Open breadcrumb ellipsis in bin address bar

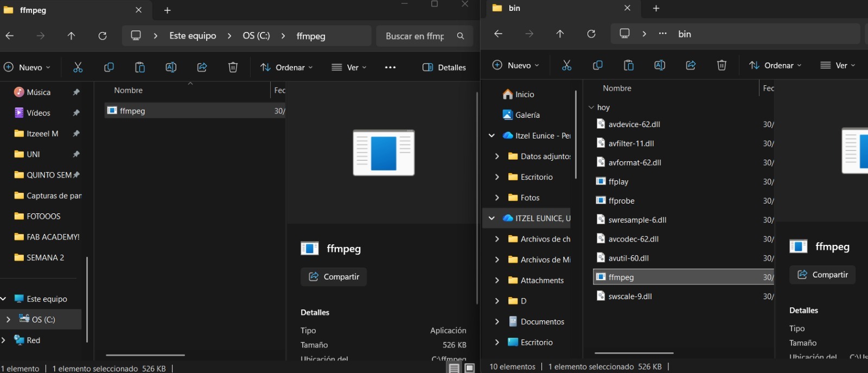663,34
